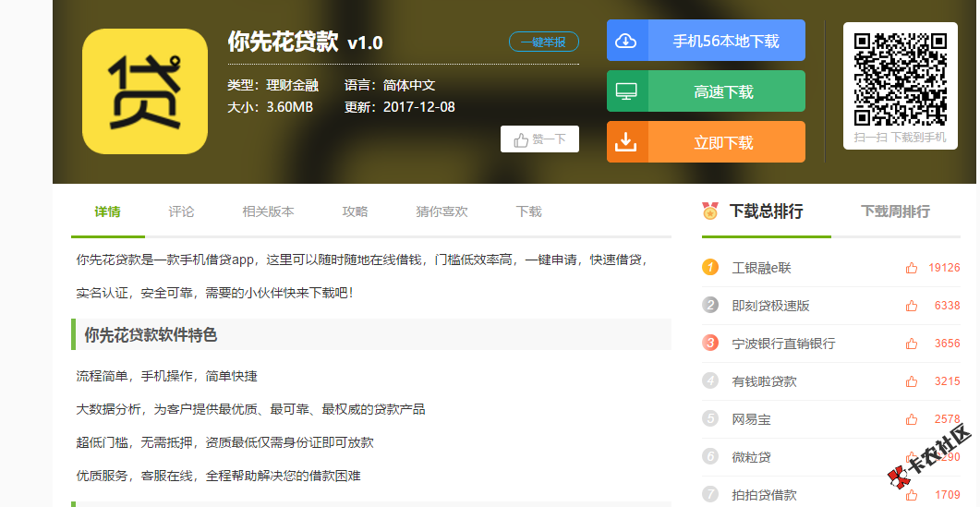Click the rank 2 badge next to 即刻贷极速版
This screenshot has width=980, height=507.
point(710,305)
